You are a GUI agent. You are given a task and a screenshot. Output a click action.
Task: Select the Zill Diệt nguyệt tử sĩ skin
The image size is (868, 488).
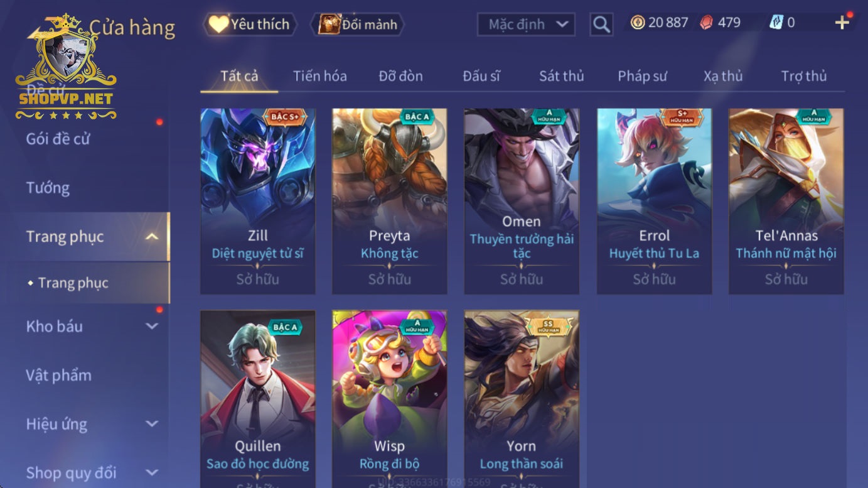coord(258,201)
